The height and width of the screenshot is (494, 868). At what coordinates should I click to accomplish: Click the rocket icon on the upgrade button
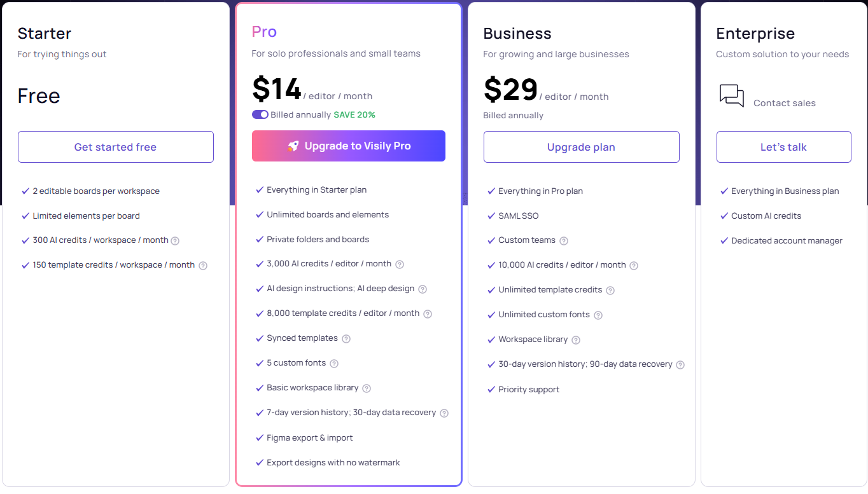(292, 146)
